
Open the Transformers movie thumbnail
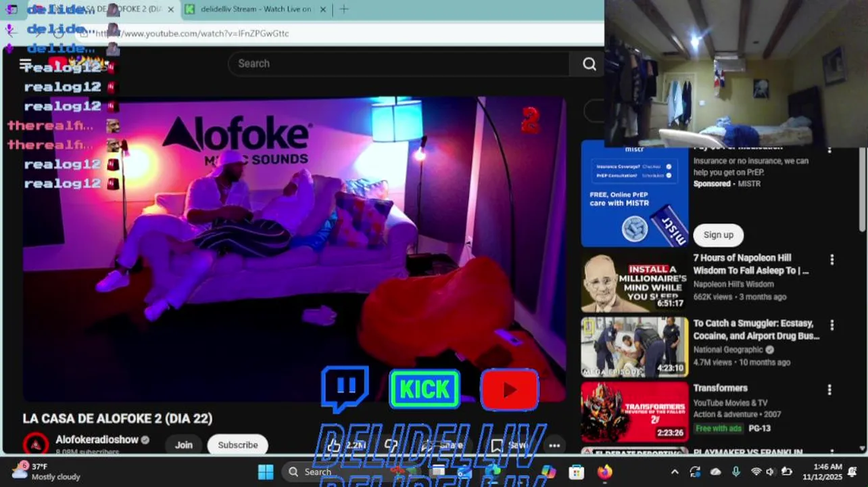[x=634, y=412]
